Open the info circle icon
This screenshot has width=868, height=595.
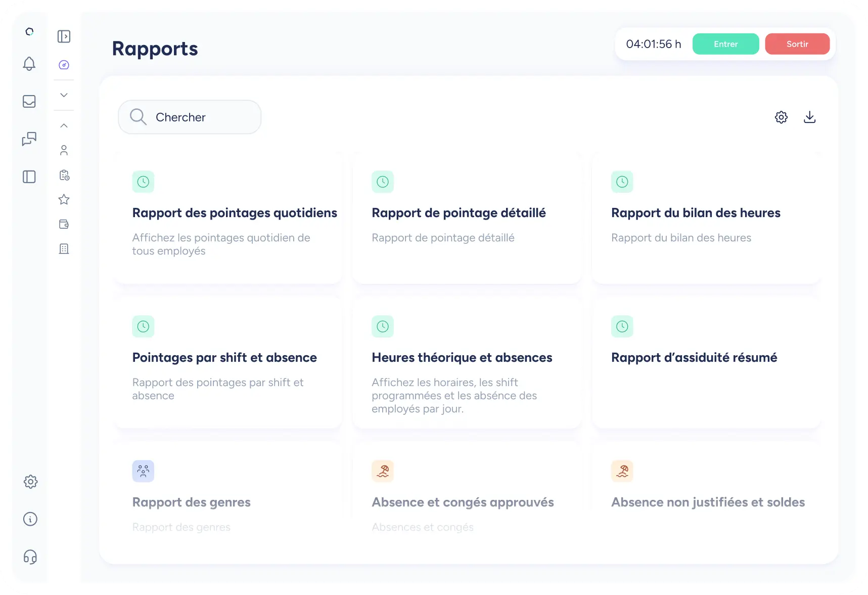pos(30,519)
